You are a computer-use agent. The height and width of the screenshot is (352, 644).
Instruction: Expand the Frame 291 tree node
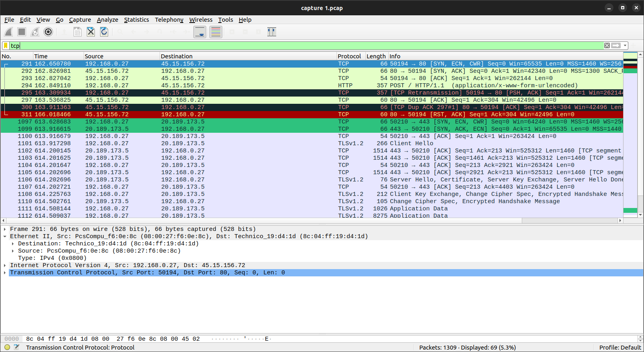click(x=5, y=229)
